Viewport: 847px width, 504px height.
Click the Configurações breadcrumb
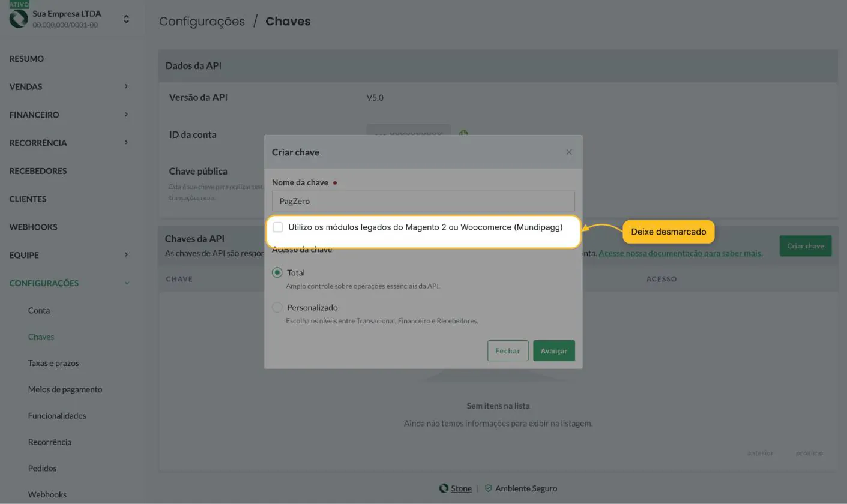click(x=202, y=21)
